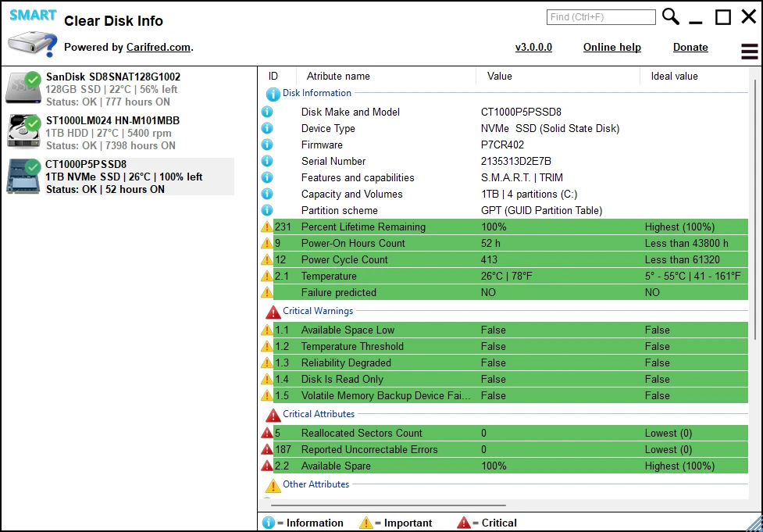This screenshot has width=763, height=532.
Task: Click the v3.0.0.0 version link
Action: [x=533, y=47]
